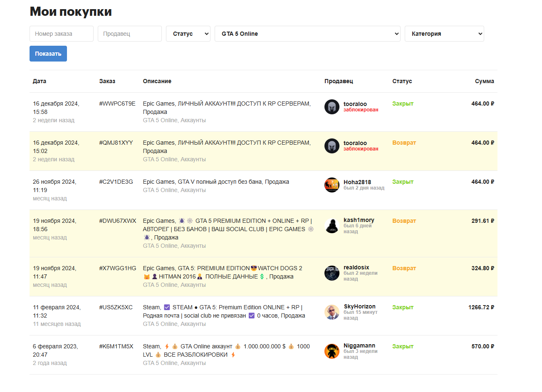Open Niggamann seller profile name

point(359,345)
